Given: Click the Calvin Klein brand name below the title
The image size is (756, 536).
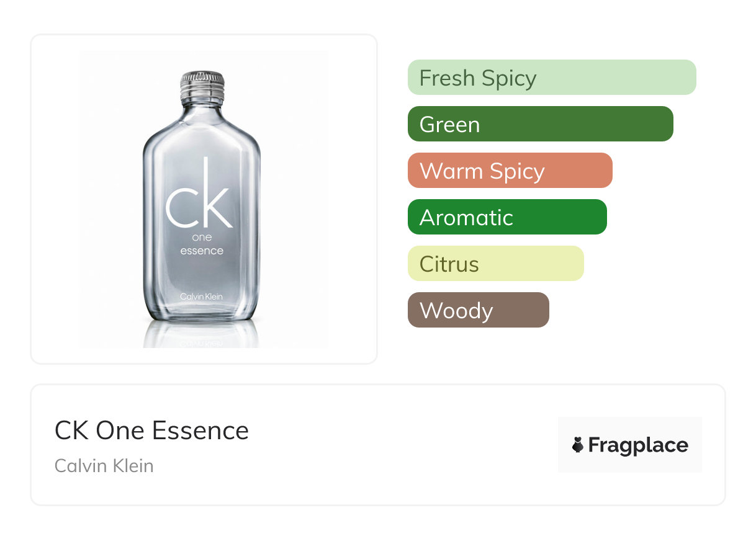Looking at the screenshot, I should pyautogui.click(x=104, y=465).
